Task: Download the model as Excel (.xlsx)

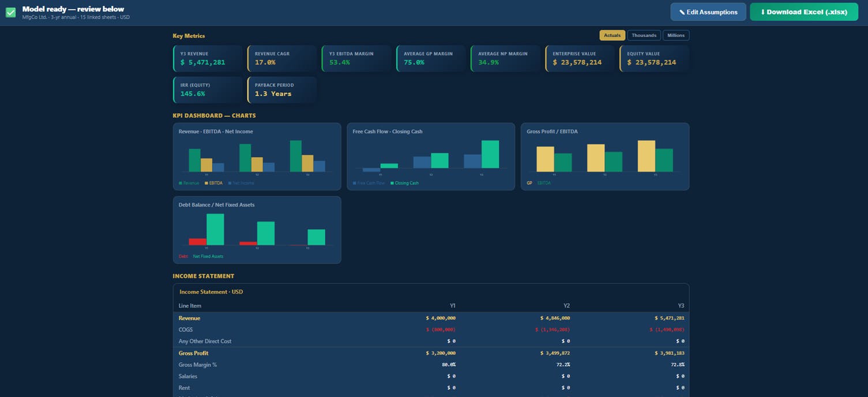Action: (803, 12)
